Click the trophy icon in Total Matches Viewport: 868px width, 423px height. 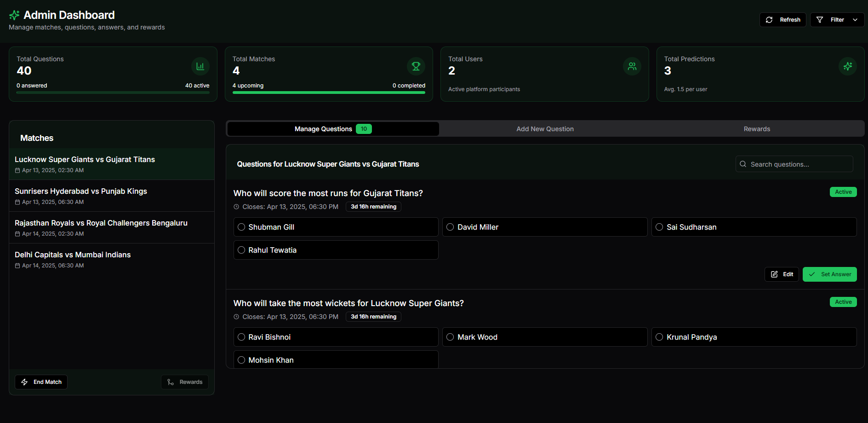(416, 66)
